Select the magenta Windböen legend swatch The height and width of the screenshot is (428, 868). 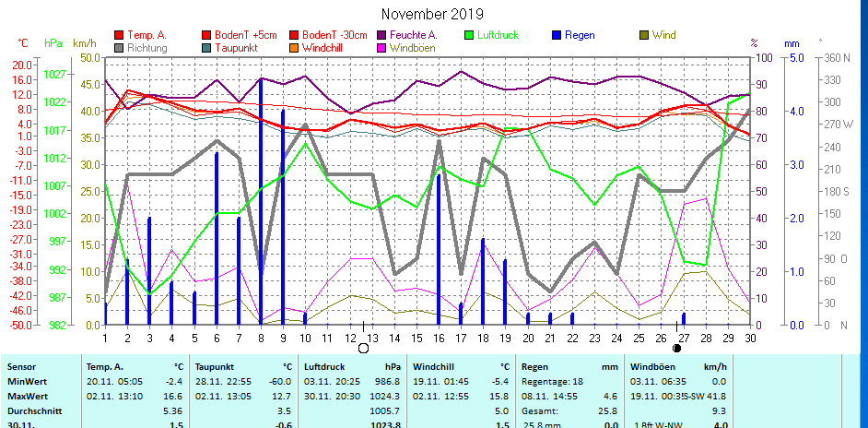click(x=381, y=48)
